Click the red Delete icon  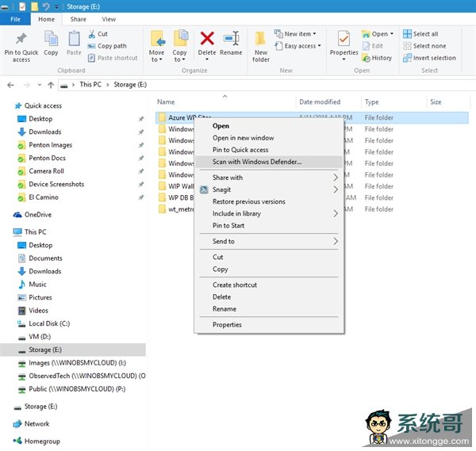(207, 39)
